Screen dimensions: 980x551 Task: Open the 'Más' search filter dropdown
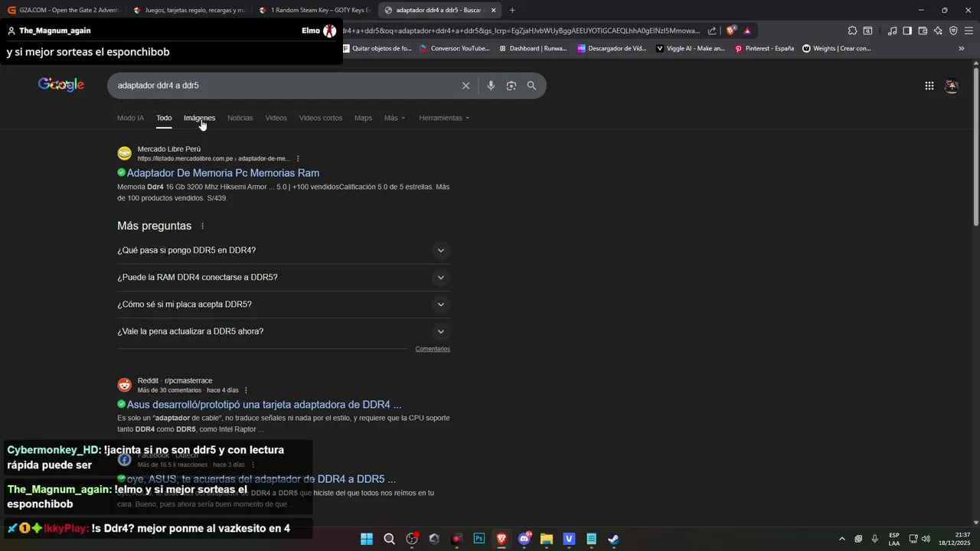pos(394,118)
